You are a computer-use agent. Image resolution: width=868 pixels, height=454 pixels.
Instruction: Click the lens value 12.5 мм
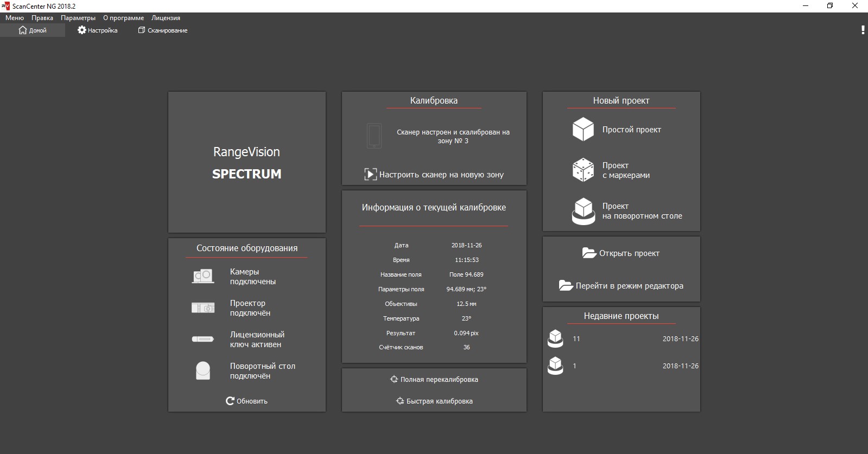click(466, 304)
